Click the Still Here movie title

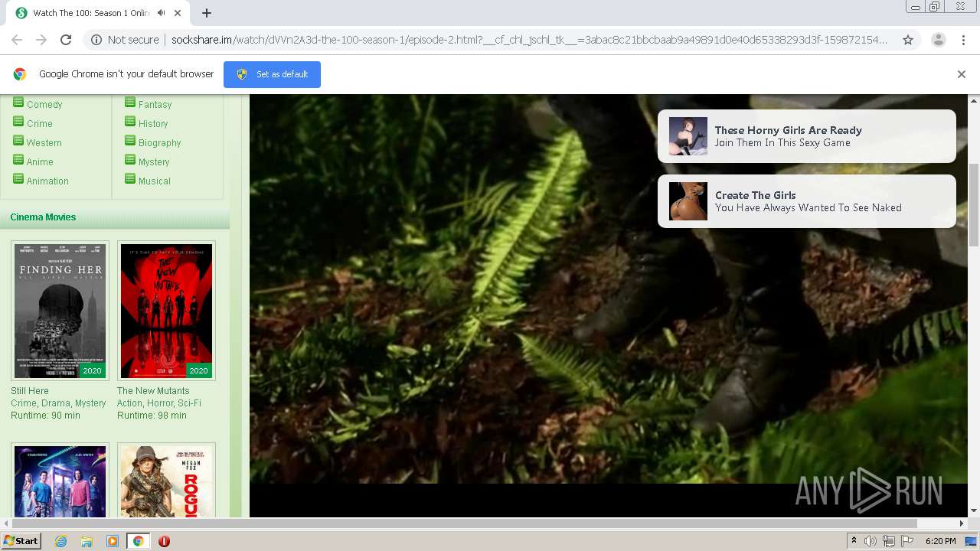(x=30, y=391)
